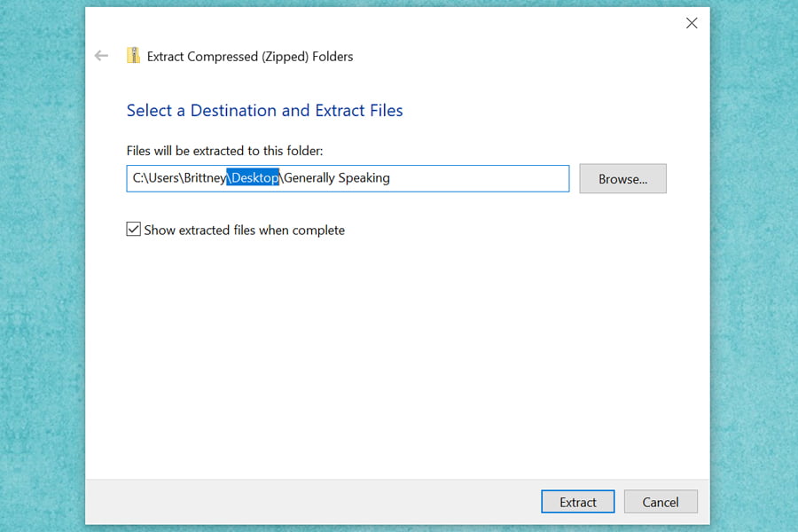Click the "Extract Compressed (Zipped) Folders" title text
Image resolution: width=798 pixels, height=532 pixels.
[250, 57]
